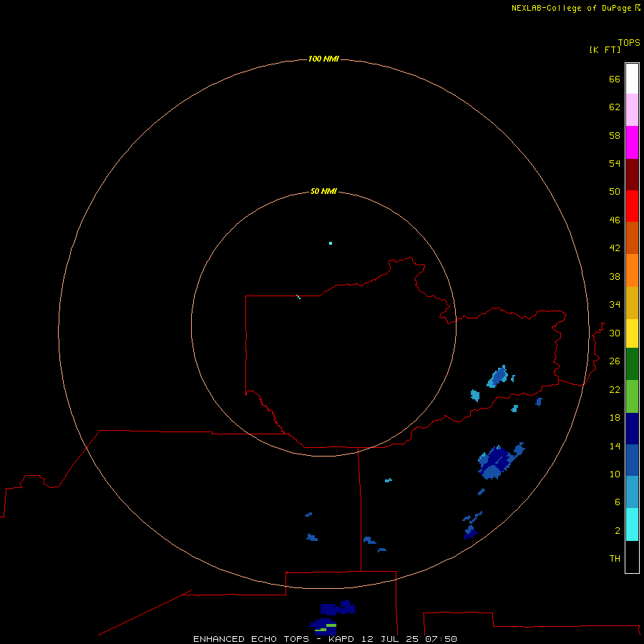Click the black TH threshold swatch
The image size is (644, 644).
(x=632, y=557)
